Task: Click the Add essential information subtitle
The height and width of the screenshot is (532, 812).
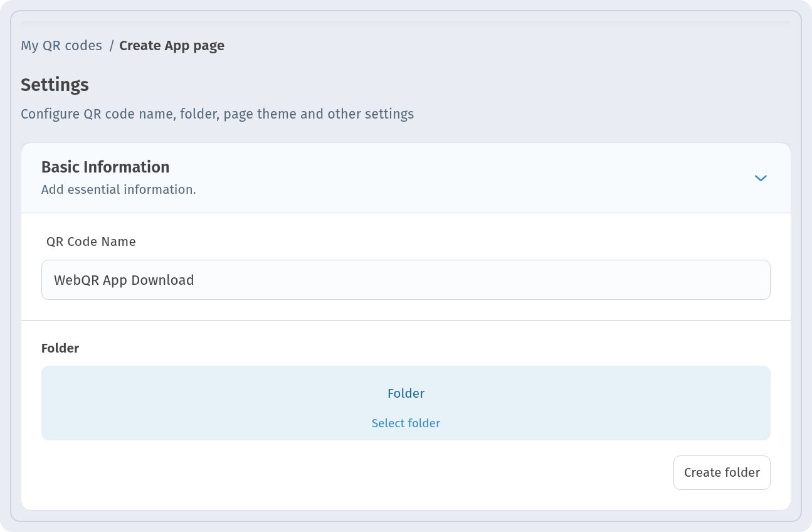Action: pos(119,189)
